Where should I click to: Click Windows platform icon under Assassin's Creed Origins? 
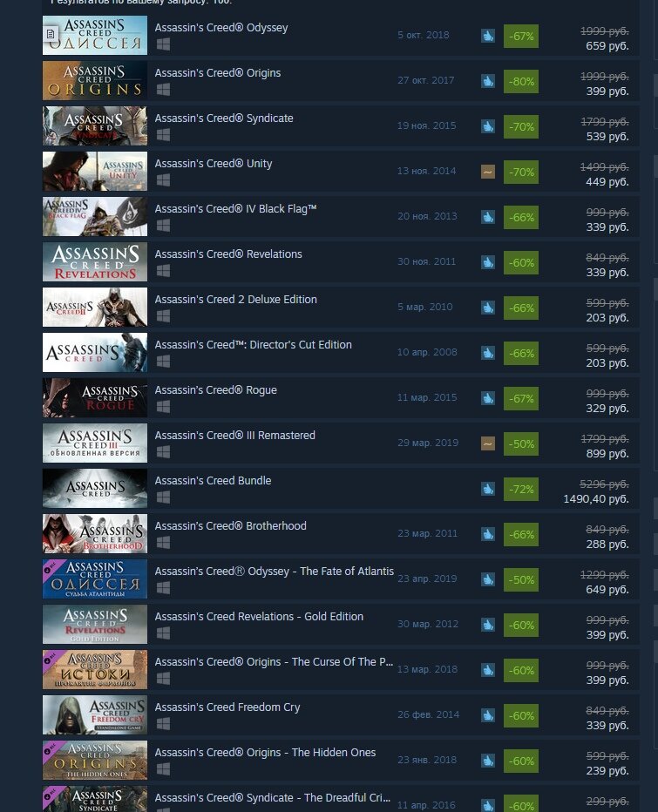(x=163, y=90)
